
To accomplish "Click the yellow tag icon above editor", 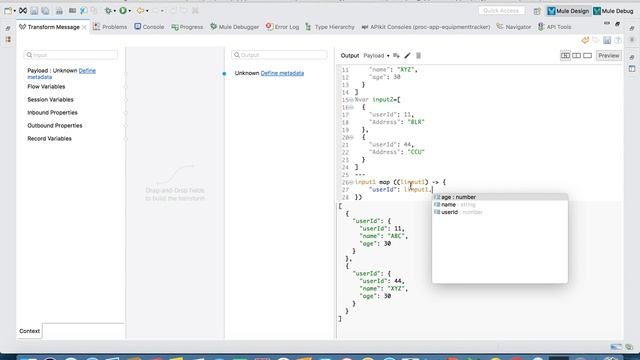I will [585, 40].
